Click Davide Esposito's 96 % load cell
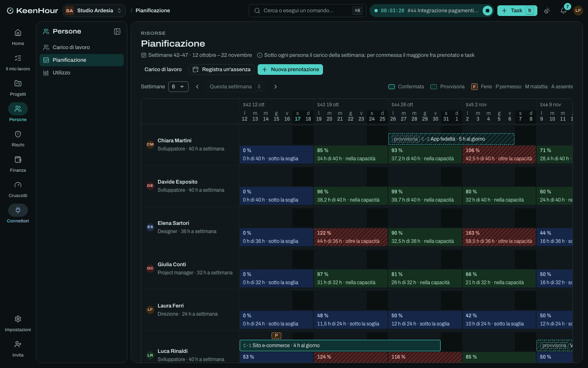588x368 pixels. (x=351, y=196)
